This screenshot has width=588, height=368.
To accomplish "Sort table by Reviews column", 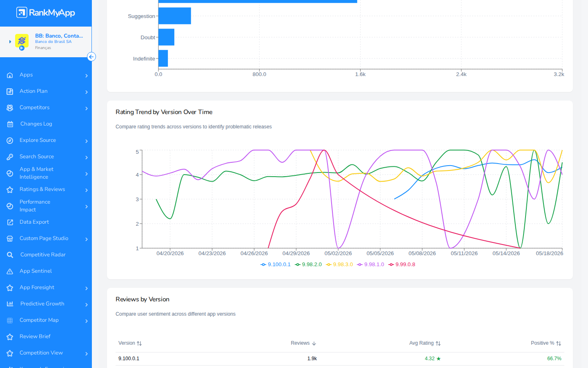I will click(x=303, y=343).
